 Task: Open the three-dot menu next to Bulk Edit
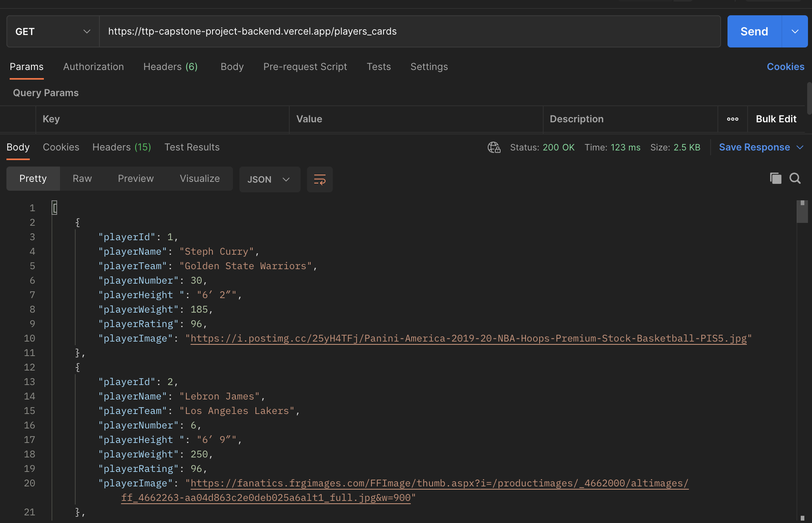tap(732, 119)
